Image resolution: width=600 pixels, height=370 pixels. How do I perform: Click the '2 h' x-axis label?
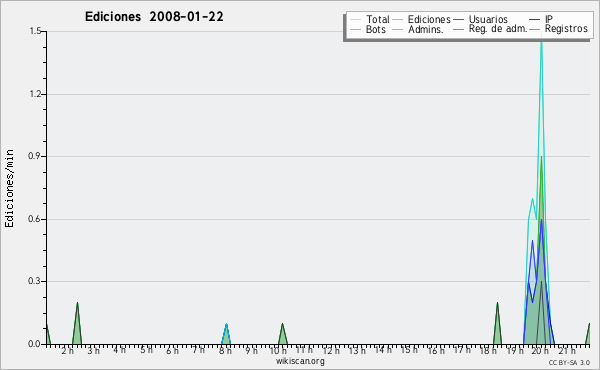[x=67, y=351]
